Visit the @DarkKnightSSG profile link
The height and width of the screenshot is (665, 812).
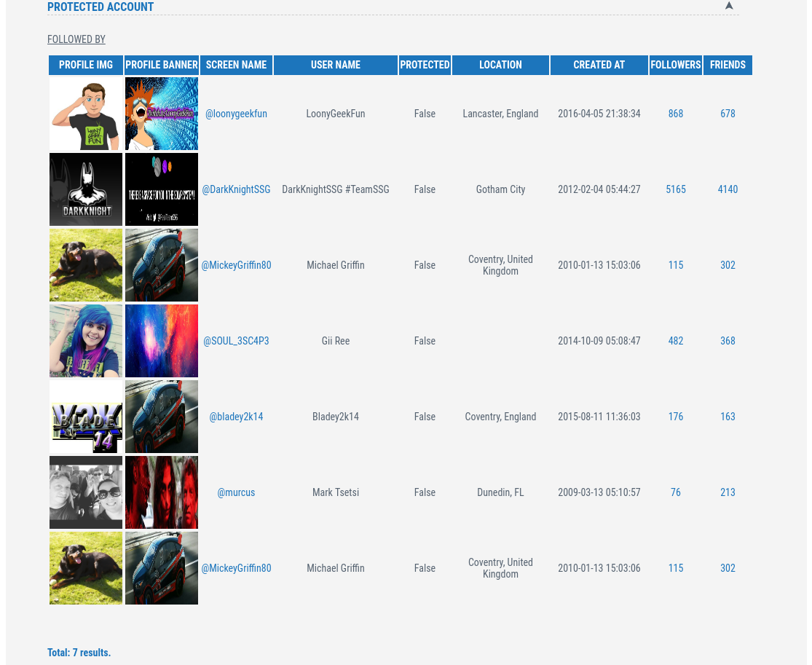tap(236, 189)
